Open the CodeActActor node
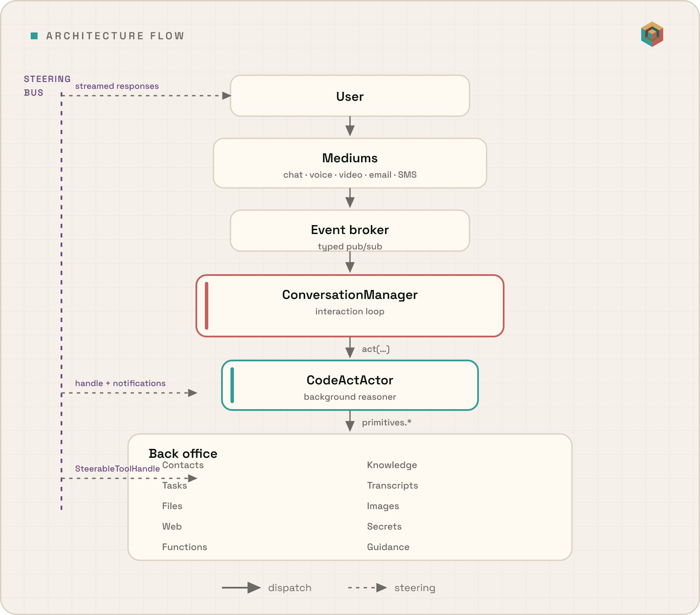700x615 pixels. (x=350, y=385)
